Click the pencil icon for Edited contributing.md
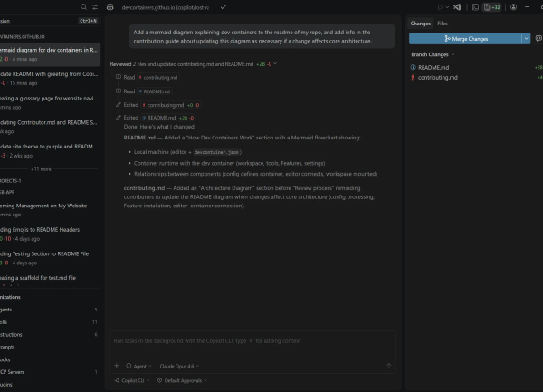543x392 pixels. 119,105
